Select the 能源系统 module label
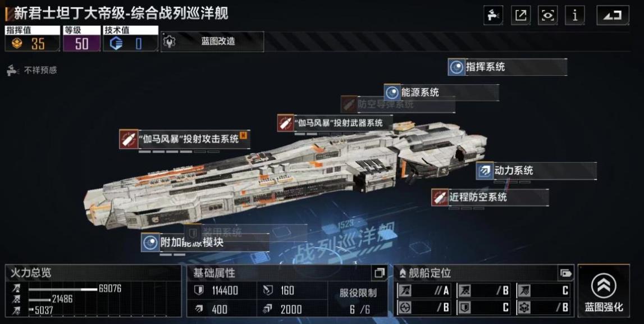Screen dimensions: 644x324 (x=420, y=93)
